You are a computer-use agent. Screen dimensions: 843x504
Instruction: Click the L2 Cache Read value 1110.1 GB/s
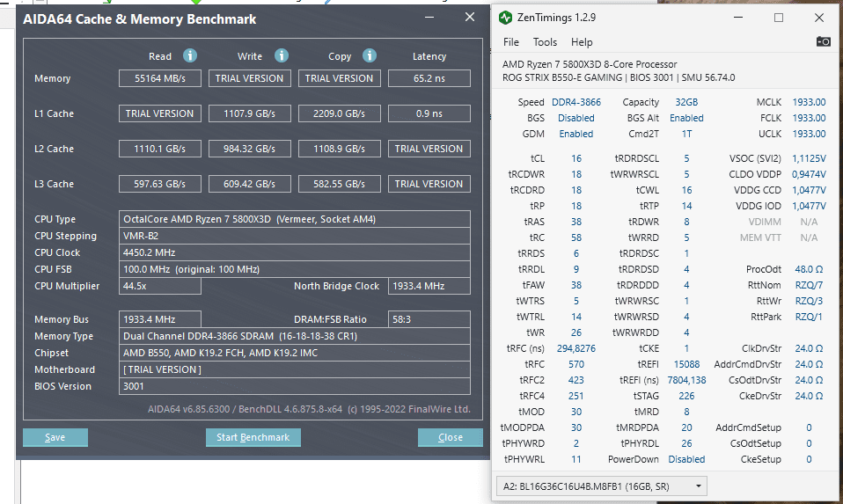(x=159, y=149)
